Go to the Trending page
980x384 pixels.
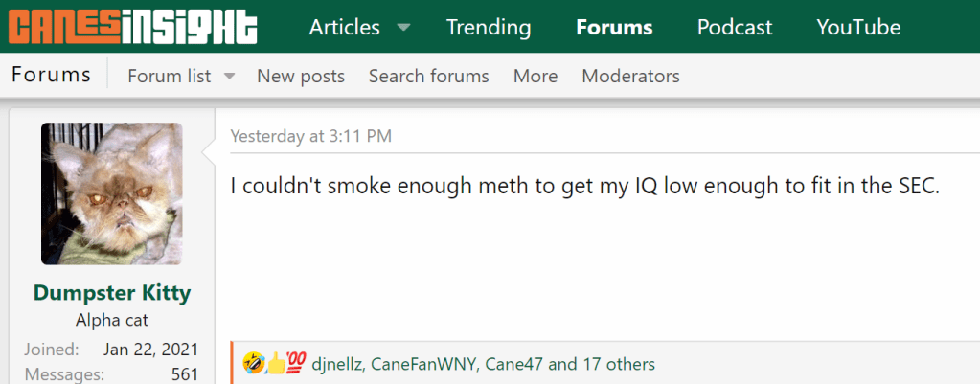point(489,28)
